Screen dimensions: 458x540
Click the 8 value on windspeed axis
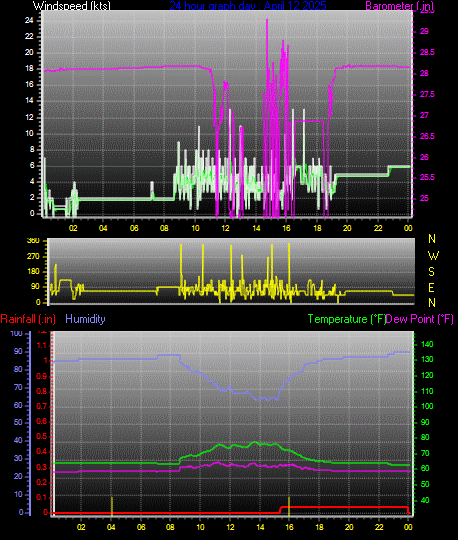point(32,149)
